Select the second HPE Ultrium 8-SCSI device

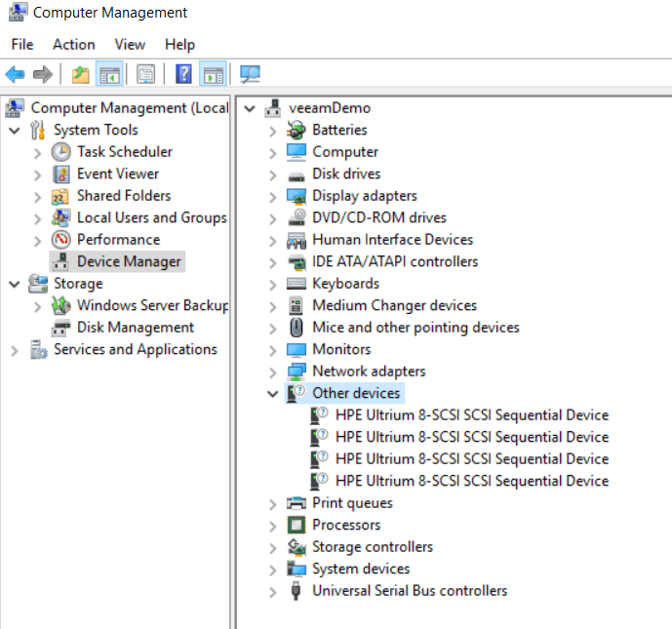point(472,437)
